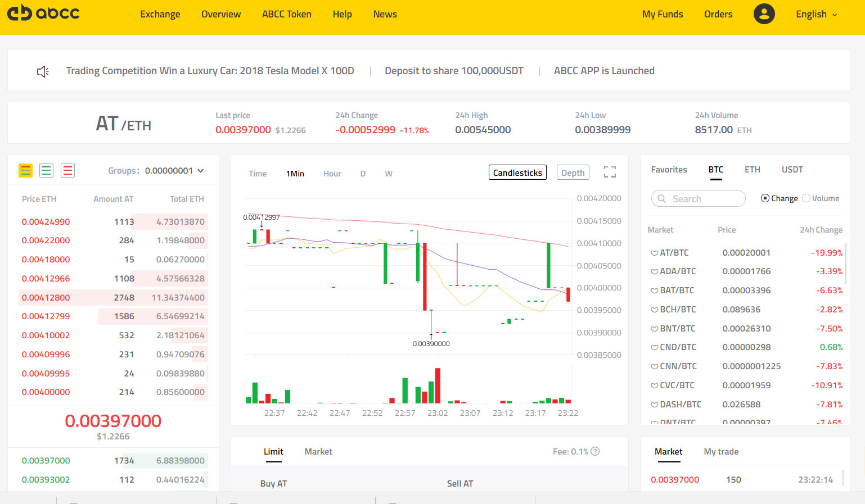Open ABCC APP is Launched announcement
Image resolution: width=865 pixels, height=504 pixels.
click(604, 71)
